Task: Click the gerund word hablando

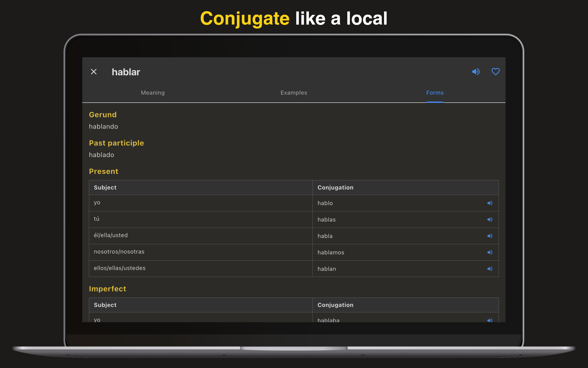Action: tap(104, 127)
